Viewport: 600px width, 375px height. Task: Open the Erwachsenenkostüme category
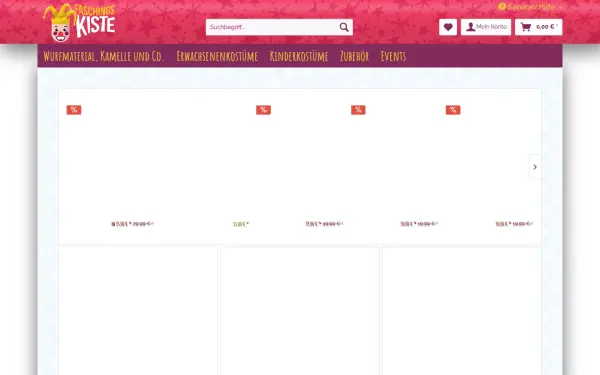click(217, 56)
